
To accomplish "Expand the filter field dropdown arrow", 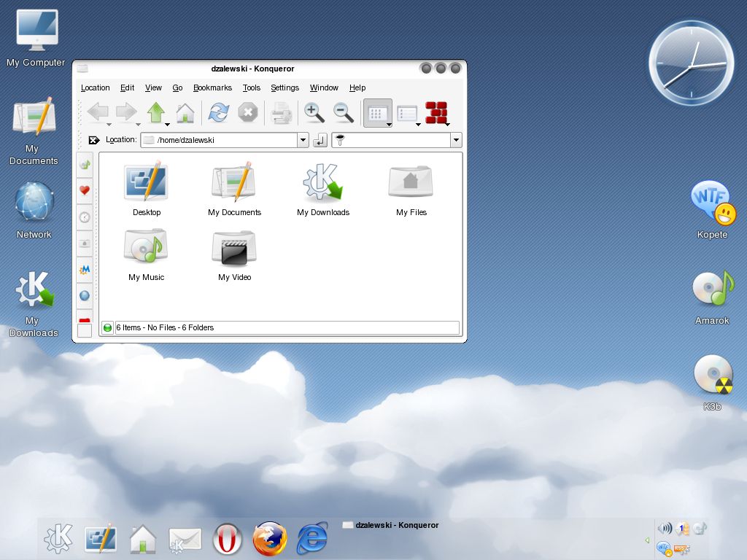I will 456,140.
